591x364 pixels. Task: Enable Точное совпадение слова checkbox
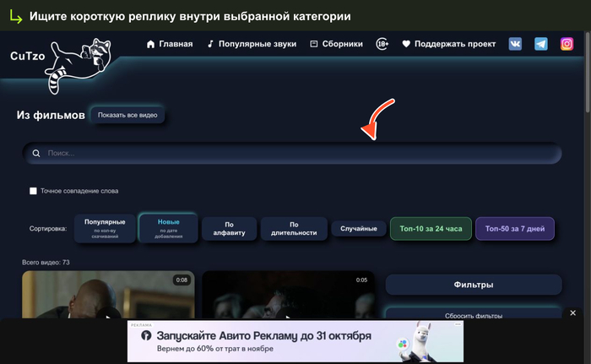(33, 191)
